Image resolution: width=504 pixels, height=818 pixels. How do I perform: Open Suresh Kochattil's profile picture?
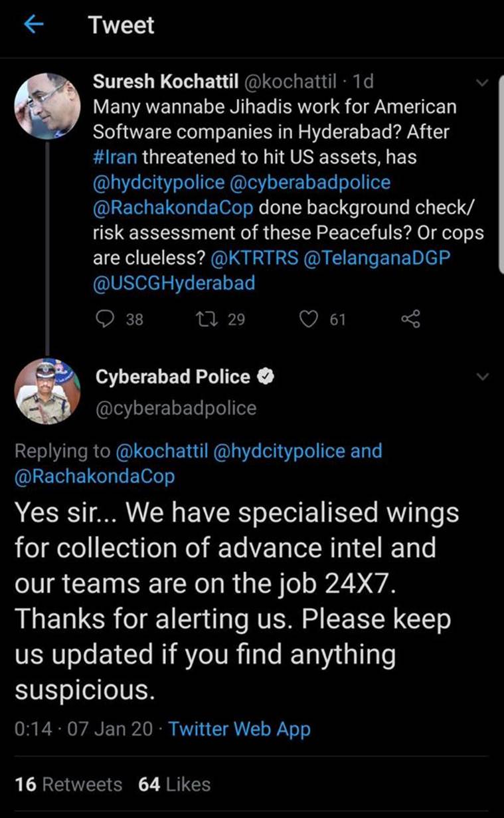pos(47,105)
